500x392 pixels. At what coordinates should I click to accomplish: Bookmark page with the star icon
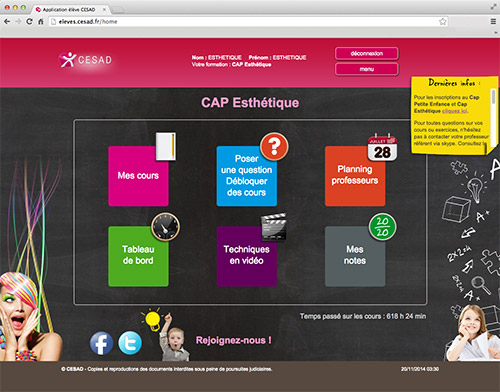[442, 22]
